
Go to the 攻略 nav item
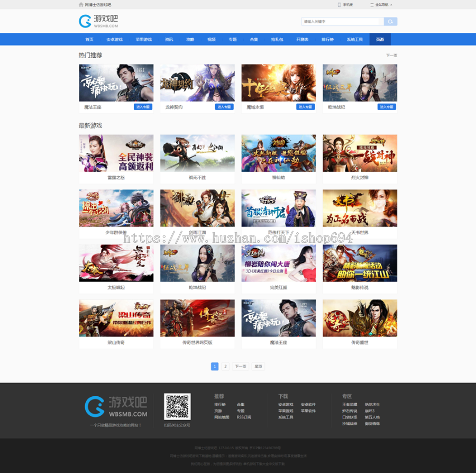click(x=190, y=40)
